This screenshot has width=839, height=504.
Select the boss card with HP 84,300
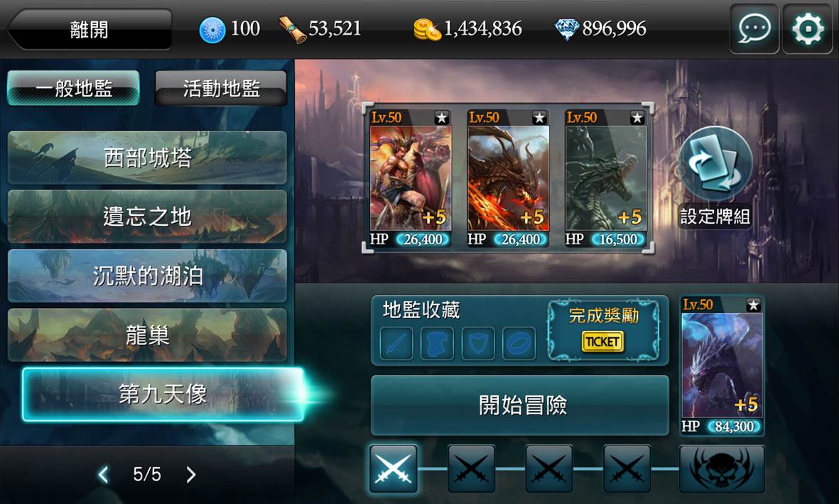tap(722, 365)
